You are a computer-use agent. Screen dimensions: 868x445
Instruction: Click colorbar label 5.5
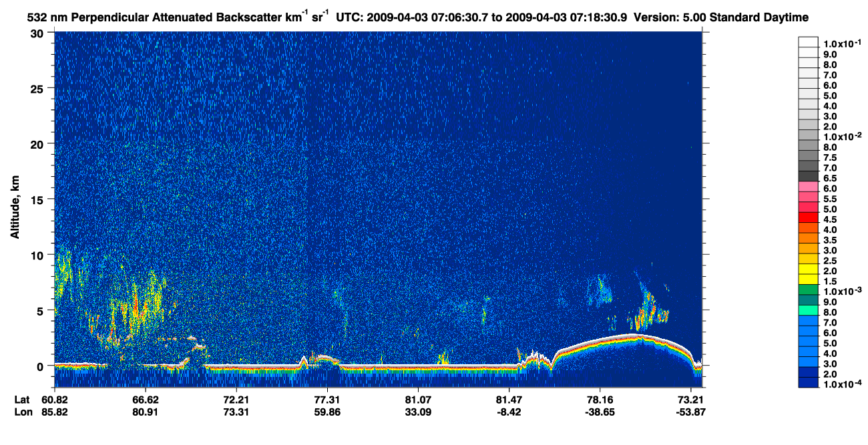tap(831, 199)
